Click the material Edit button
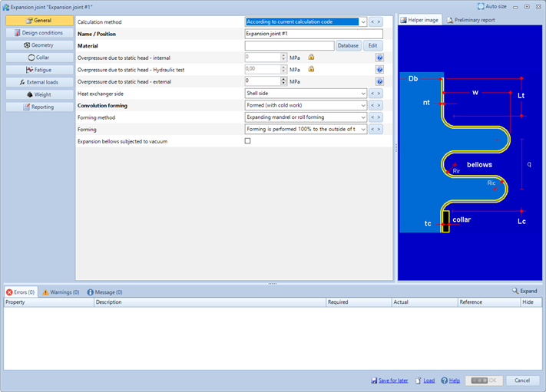546x392 pixels. [x=373, y=45]
